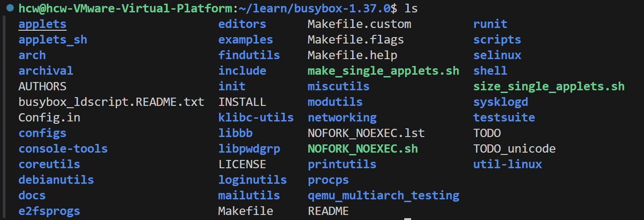This screenshot has height=220, width=644.
Task: Select the console-tools directory entry
Action: (63, 149)
